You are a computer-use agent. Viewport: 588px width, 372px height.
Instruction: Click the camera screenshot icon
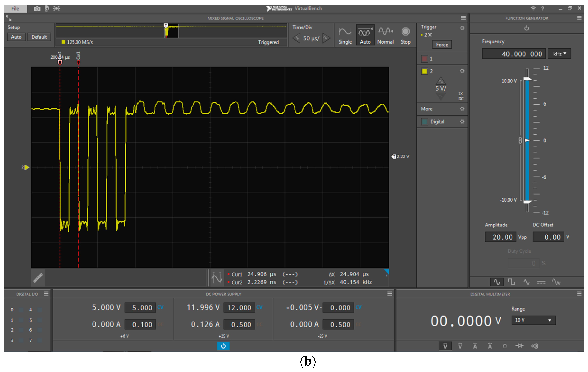tap(37, 8)
